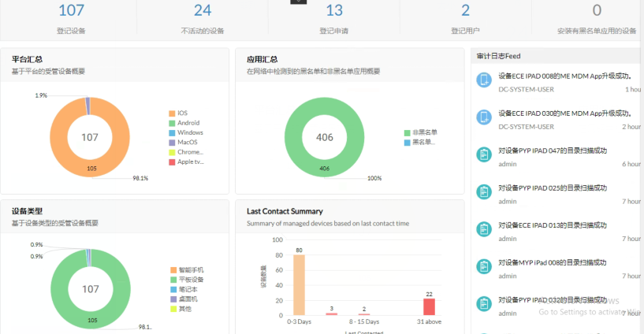644x334 pixels.
Task: Toggle 桌面机 legend in device type chart
Action: pyautogui.click(x=184, y=299)
